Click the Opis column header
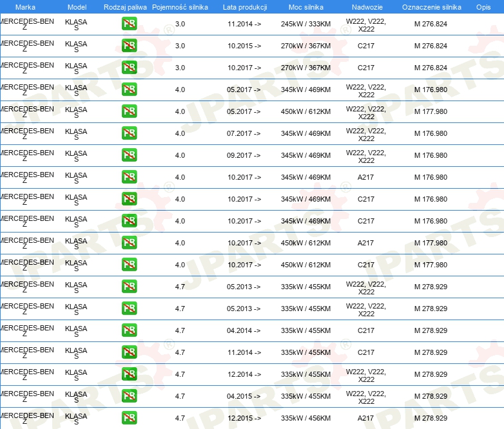This screenshot has width=504, height=429. tap(483, 6)
